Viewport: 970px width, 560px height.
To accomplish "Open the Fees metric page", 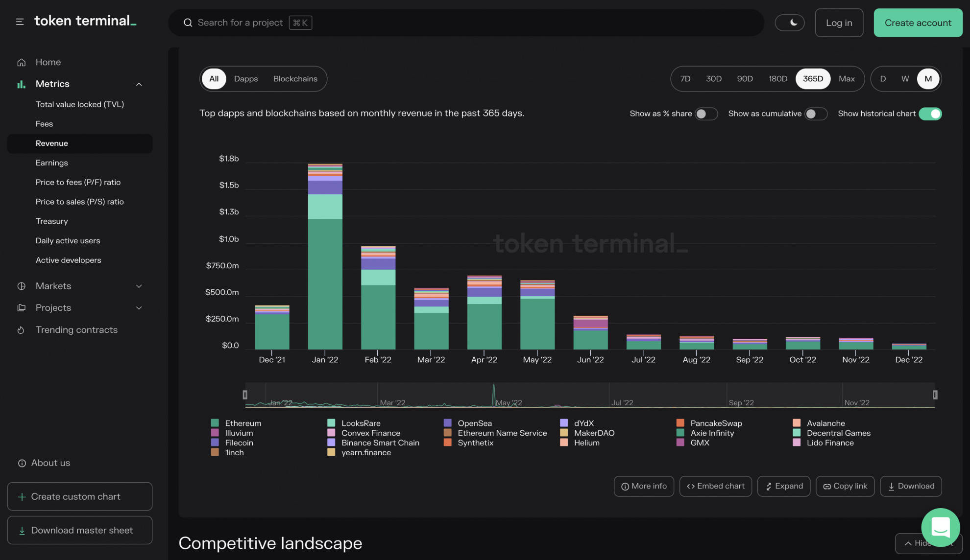I will click(44, 123).
